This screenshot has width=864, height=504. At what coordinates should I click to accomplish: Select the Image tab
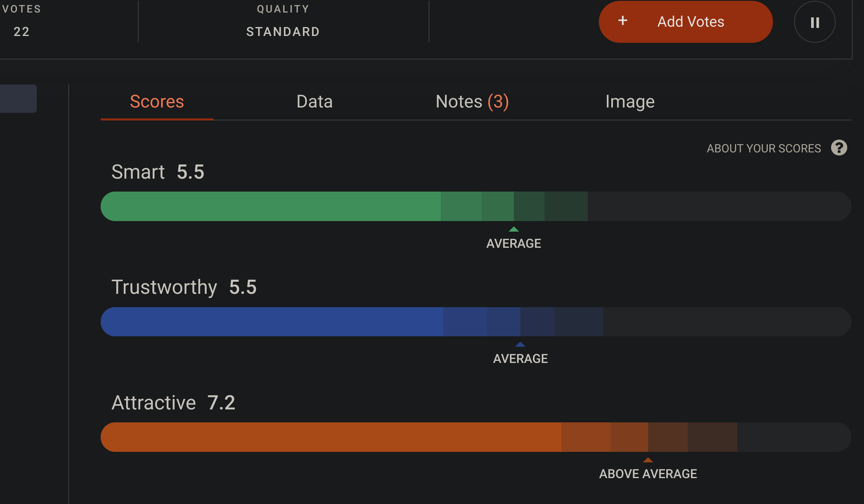pyautogui.click(x=630, y=101)
